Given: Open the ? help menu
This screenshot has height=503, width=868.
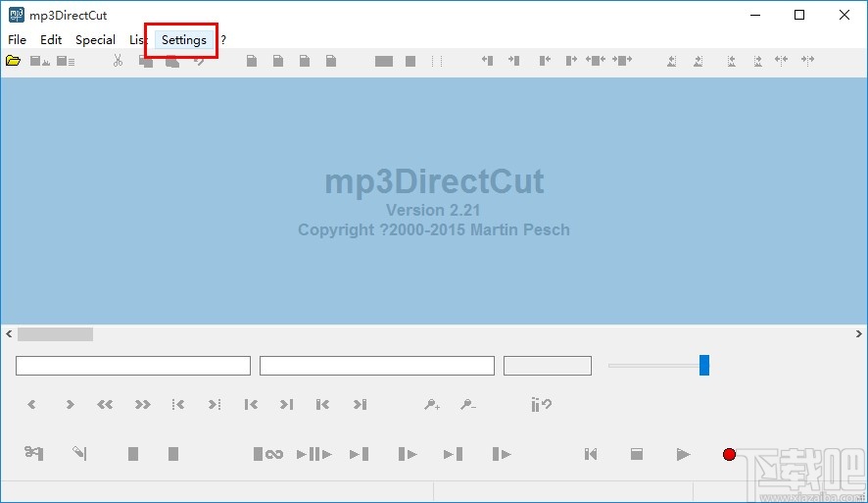Looking at the screenshot, I should click(x=223, y=40).
